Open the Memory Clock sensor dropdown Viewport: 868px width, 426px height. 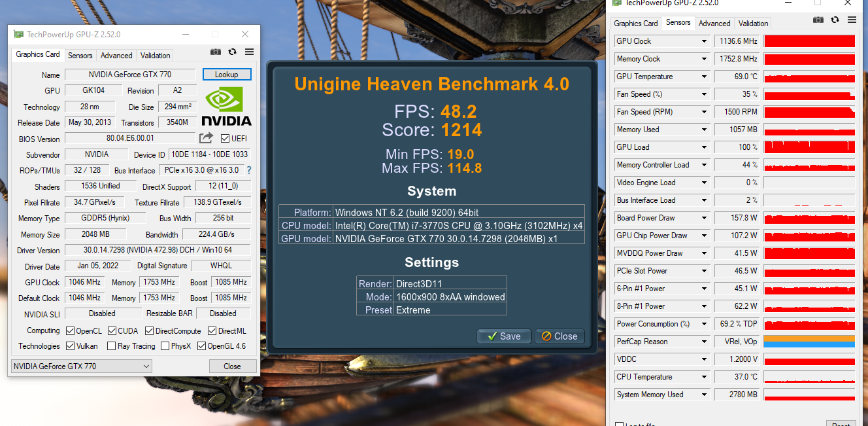(x=704, y=59)
